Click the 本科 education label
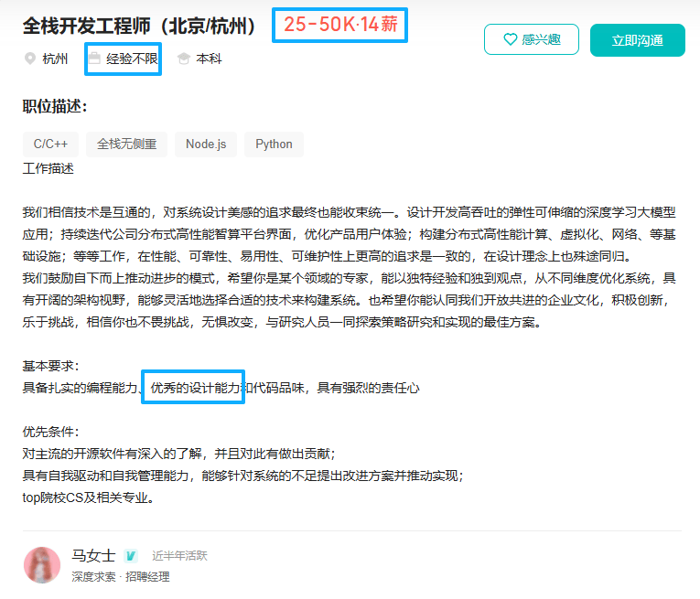The width and height of the screenshot is (700, 599). coord(209,59)
